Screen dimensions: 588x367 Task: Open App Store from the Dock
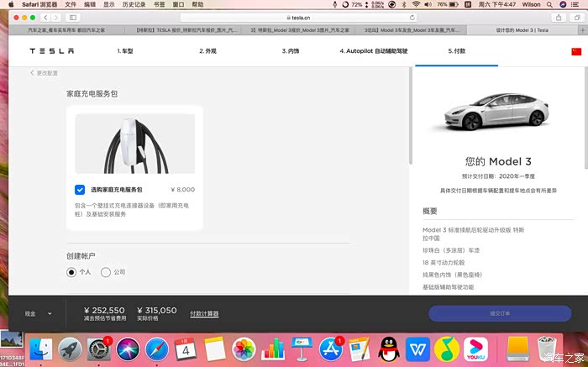pos(331,347)
